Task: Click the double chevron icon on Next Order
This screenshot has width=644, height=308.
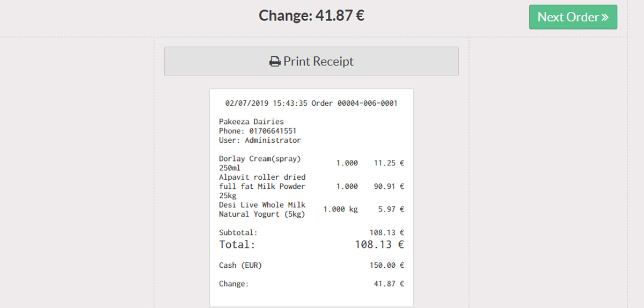Action: 605,17
